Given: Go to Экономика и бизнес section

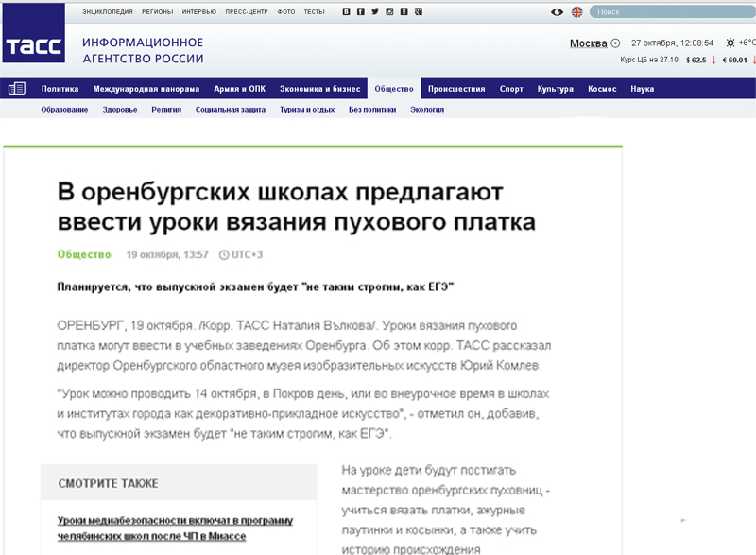Looking at the screenshot, I should pos(320,89).
